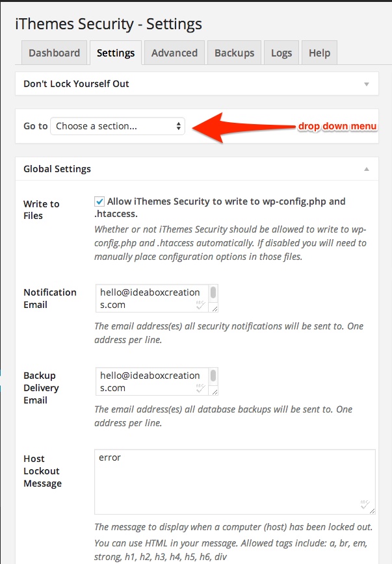Open the Backups tab
The image size is (392, 564).
point(234,53)
